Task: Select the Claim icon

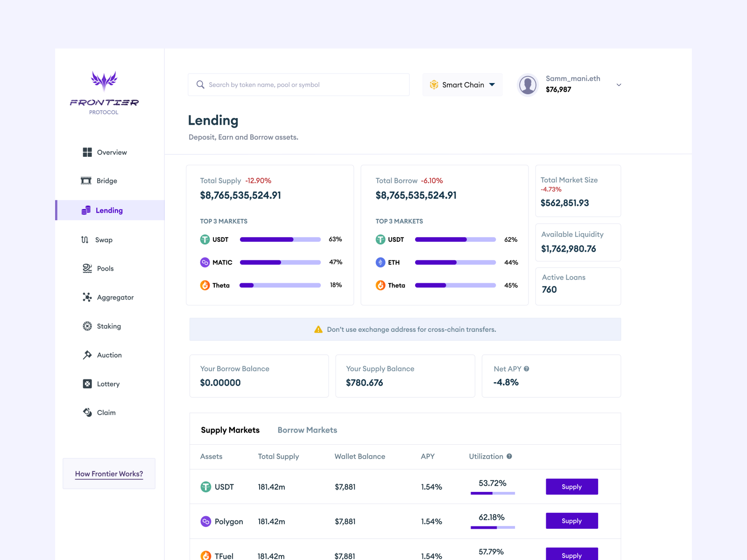Action: coord(87,413)
